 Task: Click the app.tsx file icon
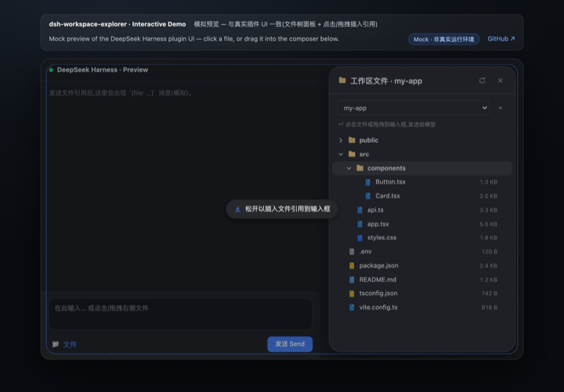(x=360, y=224)
